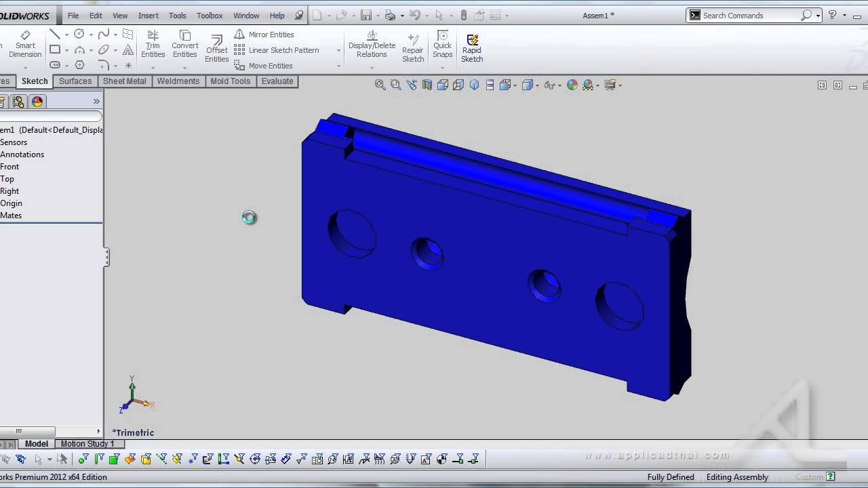Activate the Offset Entities tool
868x488 pixels.
(217, 49)
